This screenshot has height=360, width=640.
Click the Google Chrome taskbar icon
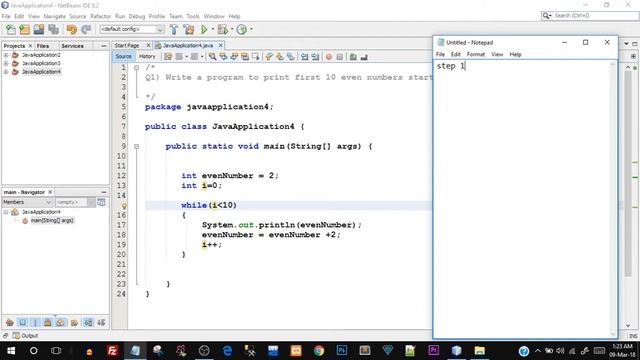click(x=319, y=350)
